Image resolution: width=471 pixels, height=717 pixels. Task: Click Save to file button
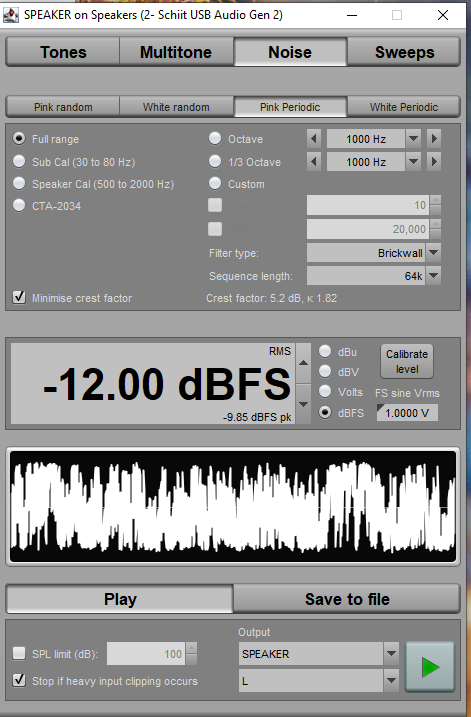[347, 599]
